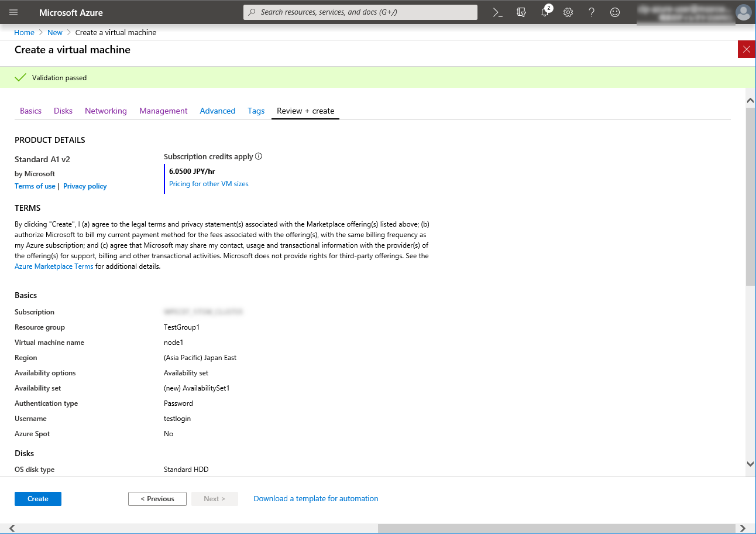Open the hamburger portal menu

[x=13, y=12]
